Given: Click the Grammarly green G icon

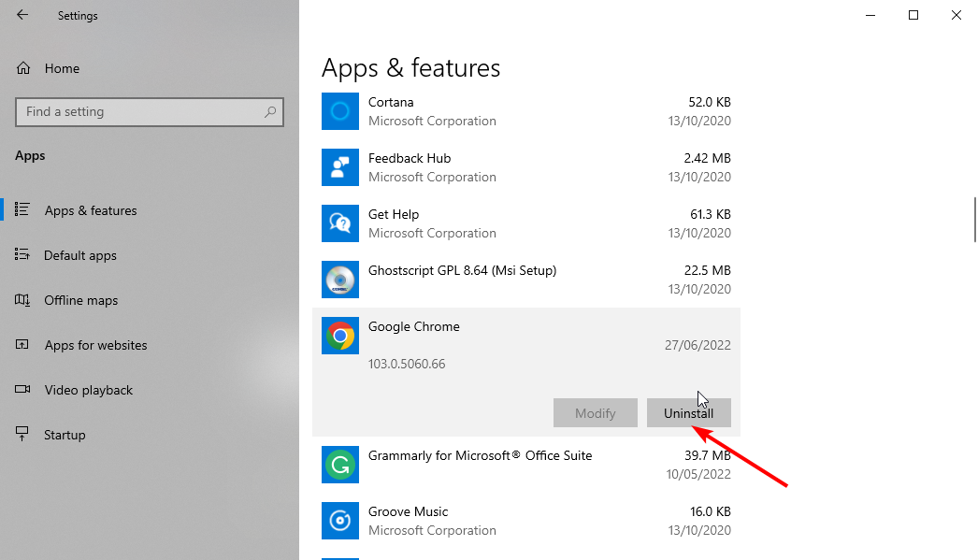Looking at the screenshot, I should coord(340,465).
